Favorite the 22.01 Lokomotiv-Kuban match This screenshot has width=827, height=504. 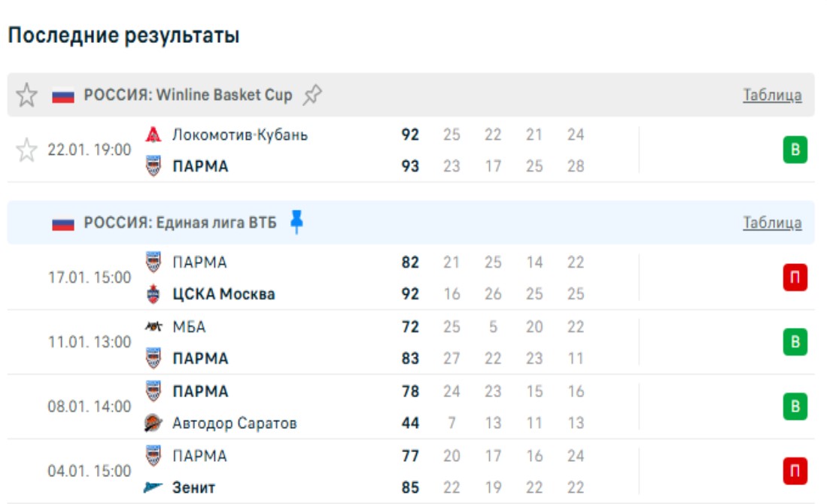(26, 150)
